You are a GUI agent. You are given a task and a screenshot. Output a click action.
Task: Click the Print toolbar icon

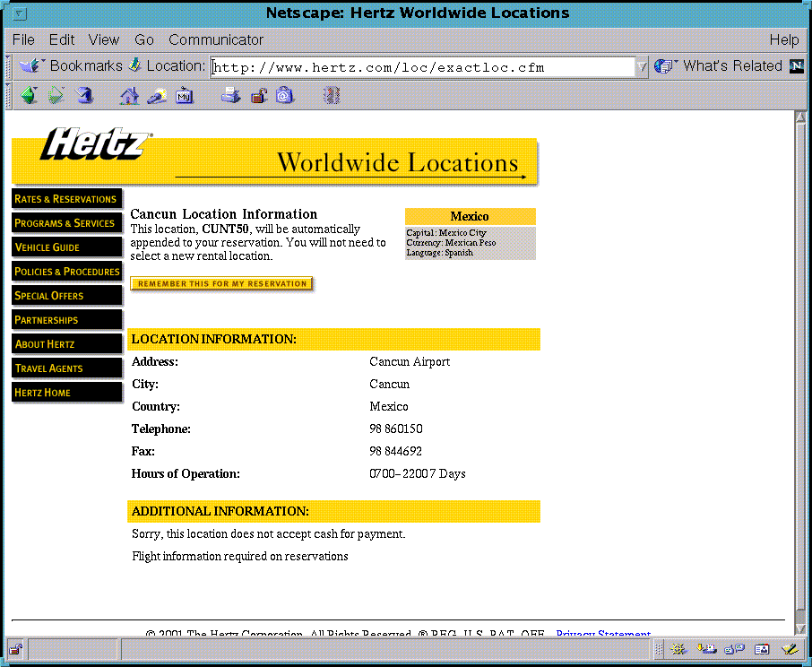pyautogui.click(x=231, y=95)
